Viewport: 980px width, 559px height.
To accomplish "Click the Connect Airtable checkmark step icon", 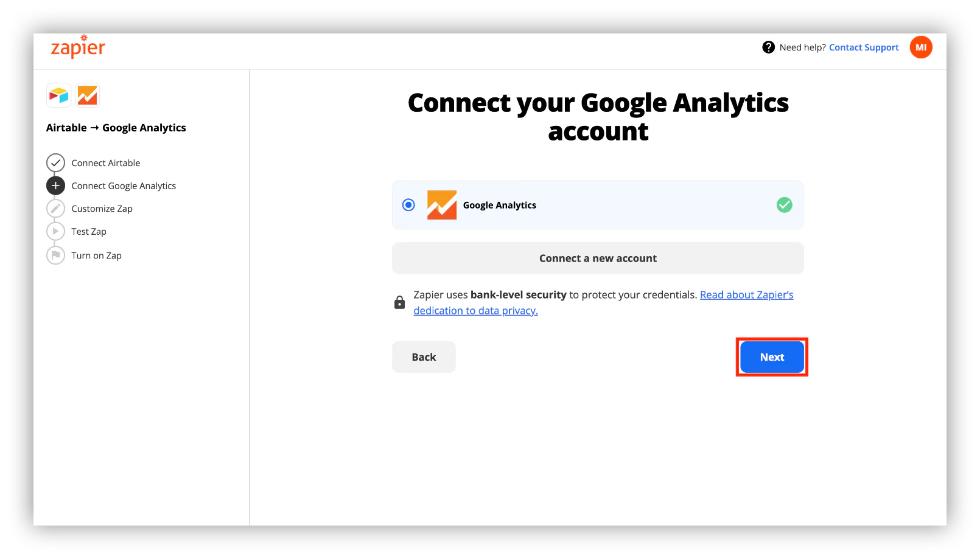I will (55, 163).
